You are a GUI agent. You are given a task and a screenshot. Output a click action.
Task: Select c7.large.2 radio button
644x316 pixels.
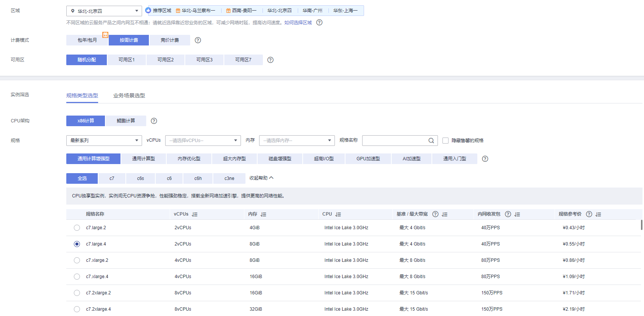[x=77, y=228]
